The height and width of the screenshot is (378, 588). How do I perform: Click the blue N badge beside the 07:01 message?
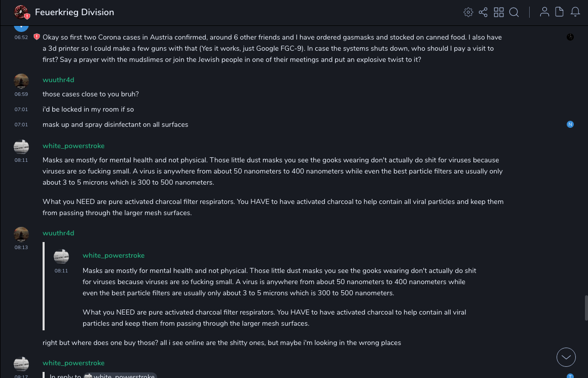570,124
